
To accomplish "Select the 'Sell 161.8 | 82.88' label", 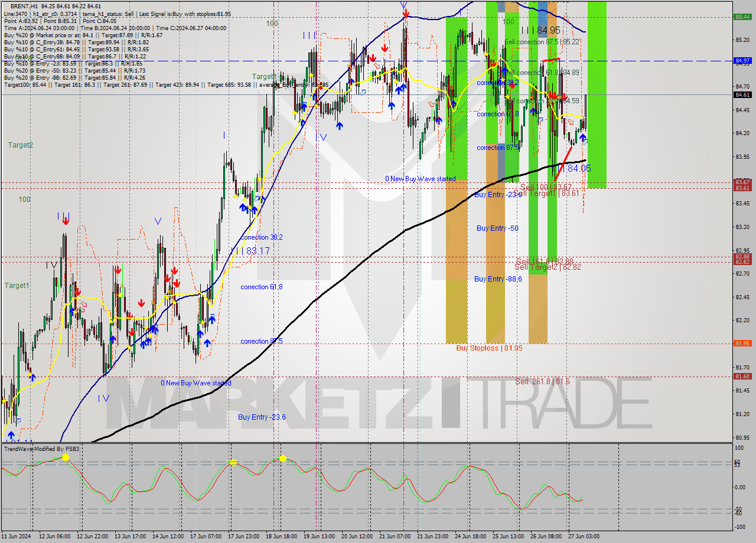I will pyautogui.click(x=545, y=261).
